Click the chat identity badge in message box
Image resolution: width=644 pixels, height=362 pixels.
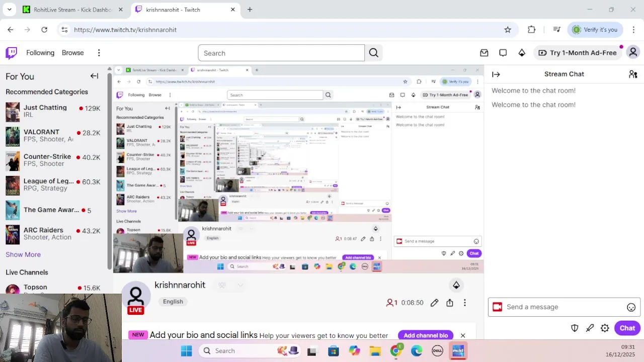click(x=498, y=307)
